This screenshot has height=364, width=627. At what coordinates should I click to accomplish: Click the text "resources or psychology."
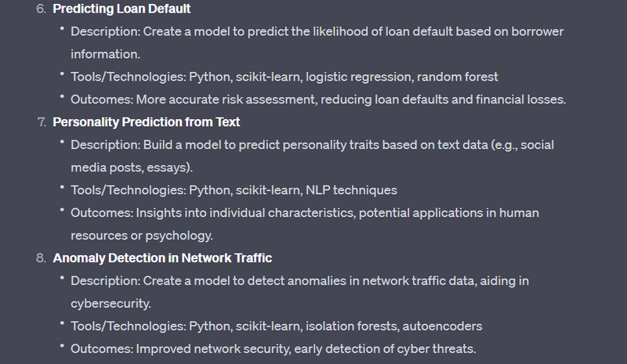coord(142,236)
